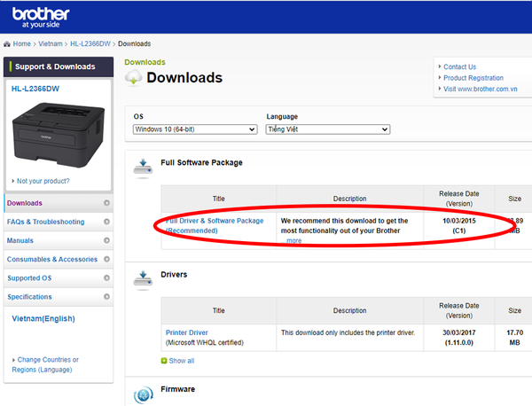Image resolution: width=532 pixels, height=406 pixels.
Task: Click arrow icon beside Downloads sidebar item
Action: [x=106, y=203]
